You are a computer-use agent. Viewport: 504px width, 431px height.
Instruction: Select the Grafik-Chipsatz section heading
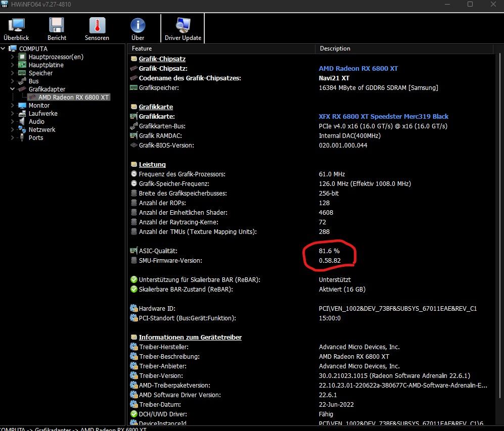pyautogui.click(x=162, y=59)
